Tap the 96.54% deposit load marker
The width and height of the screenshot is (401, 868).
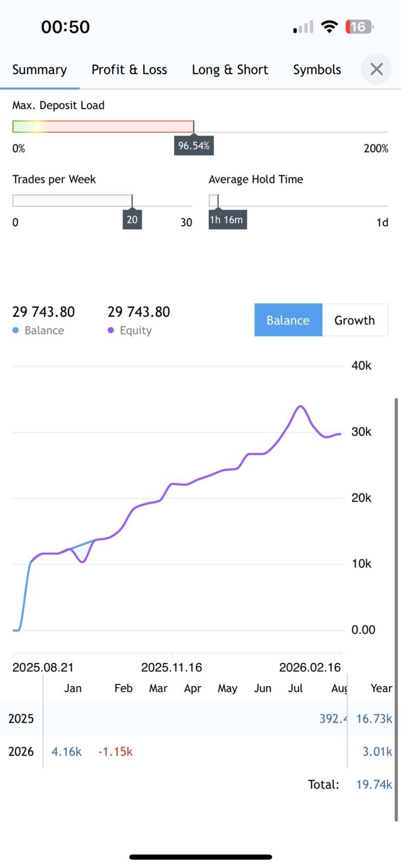[194, 145]
